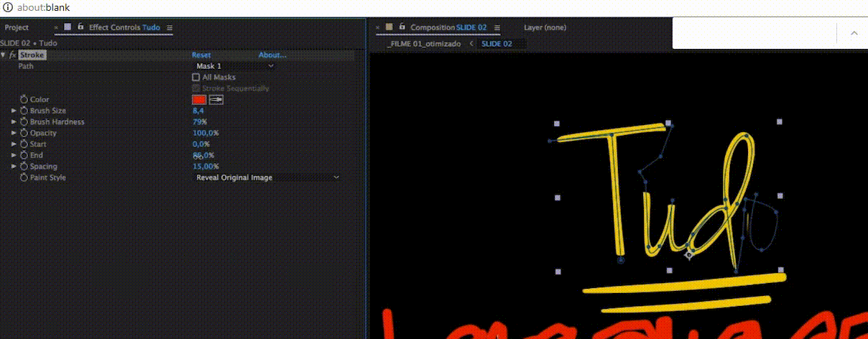Click the Color stopwatch keyframe icon

pos(24,100)
